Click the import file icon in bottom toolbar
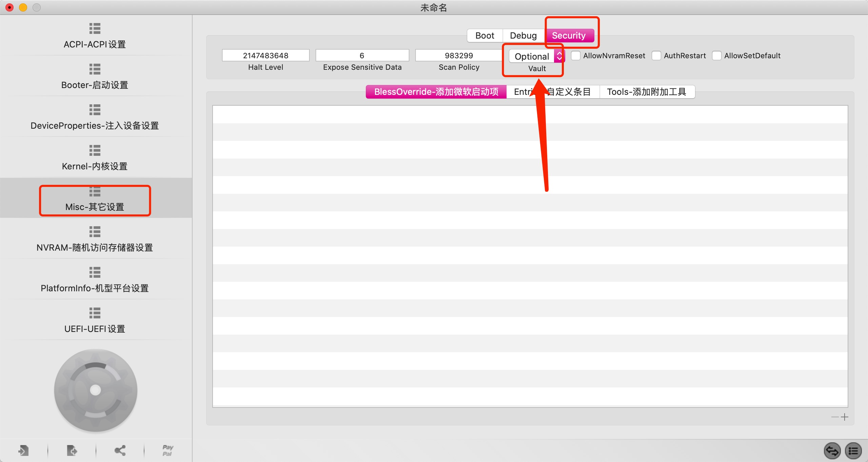 (23, 450)
